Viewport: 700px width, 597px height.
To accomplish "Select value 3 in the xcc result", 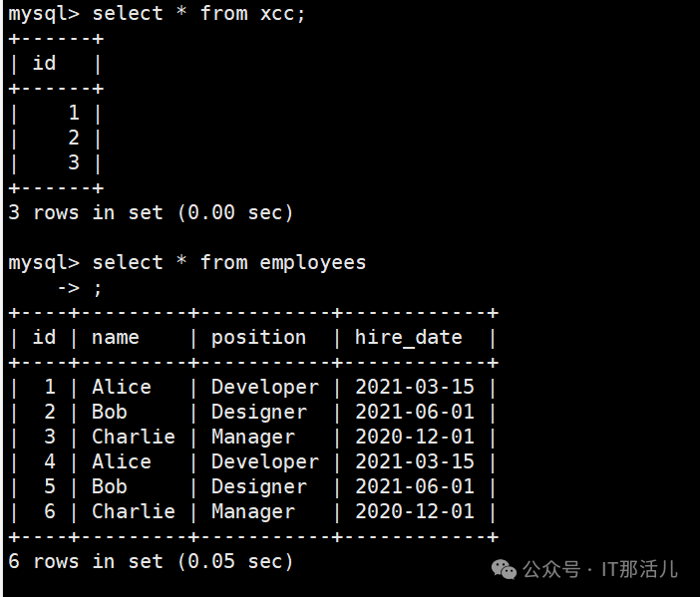I will pyautogui.click(x=73, y=163).
